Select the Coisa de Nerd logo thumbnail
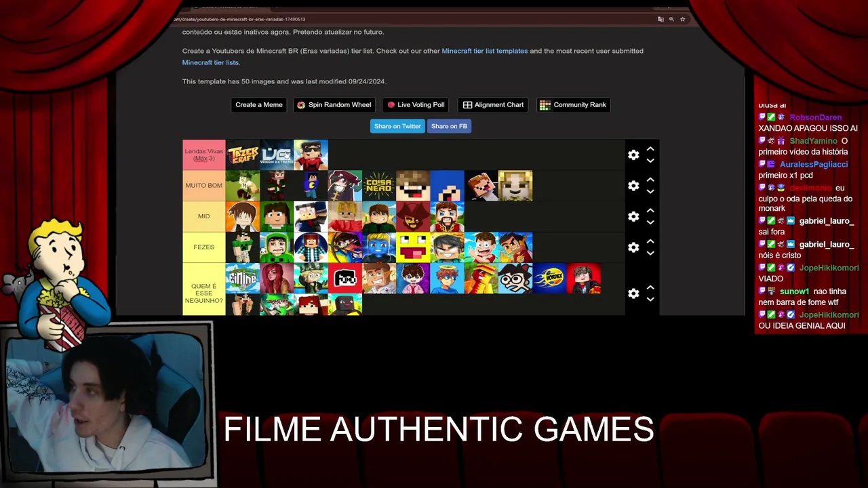Screen dimensions: 868x488 (x=379, y=186)
